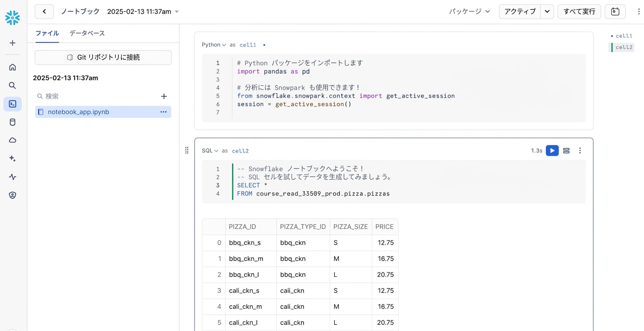Jump to cell1 in outline
The image size is (644, 331).
pos(624,36)
